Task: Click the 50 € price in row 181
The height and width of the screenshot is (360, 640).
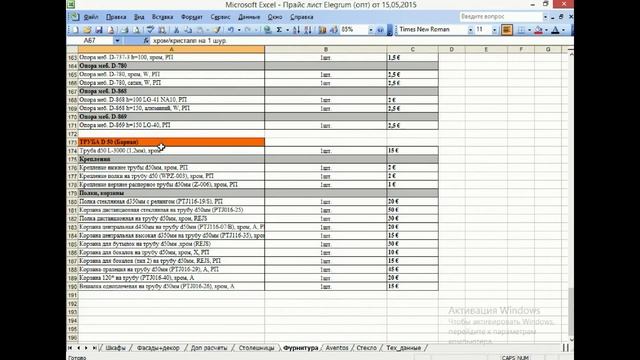Action: point(412,210)
